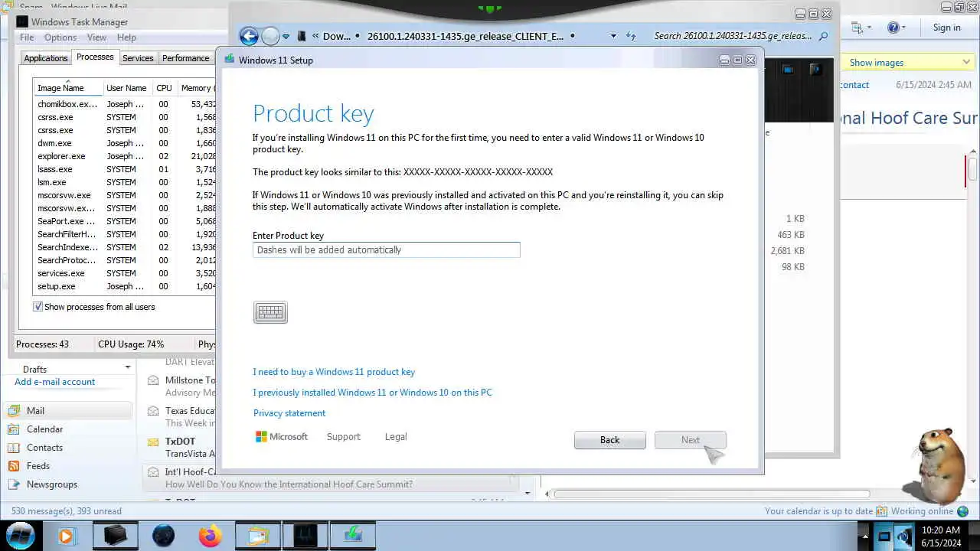980x551 pixels.
Task: Click the Feeds icon in Live Mail sidebar
Action: [x=14, y=466]
